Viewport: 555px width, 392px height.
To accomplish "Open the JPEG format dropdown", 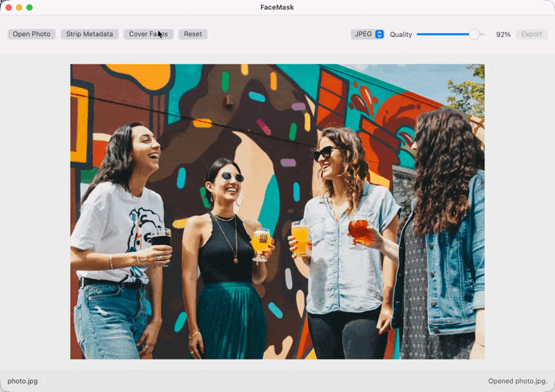I will (x=368, y=34).
